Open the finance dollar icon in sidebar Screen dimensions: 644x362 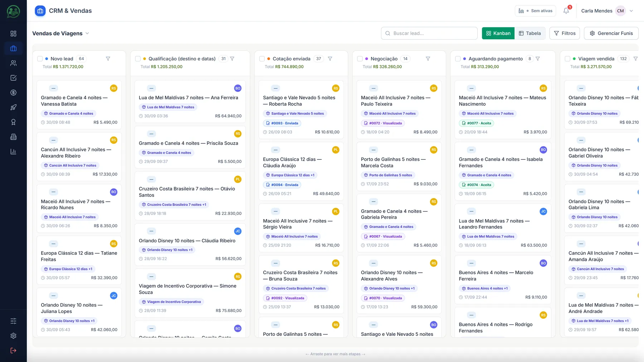point(13,93)
